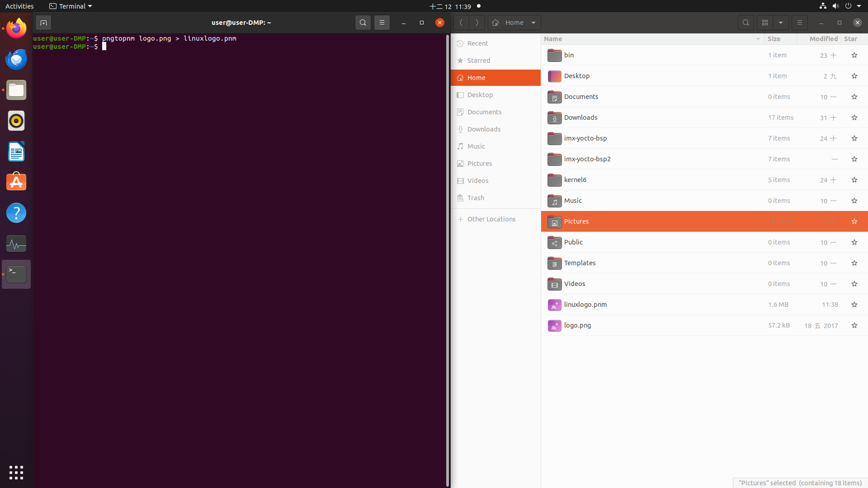Screen dimensions: 868x488
Task: Select linuxlogo.pnm image file icon
Action: pos(554,305)
